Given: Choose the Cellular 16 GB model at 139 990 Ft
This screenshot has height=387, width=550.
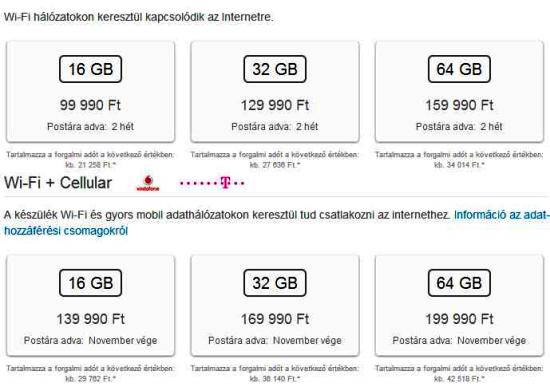Looking at the screenshot, I should (90, 305).
